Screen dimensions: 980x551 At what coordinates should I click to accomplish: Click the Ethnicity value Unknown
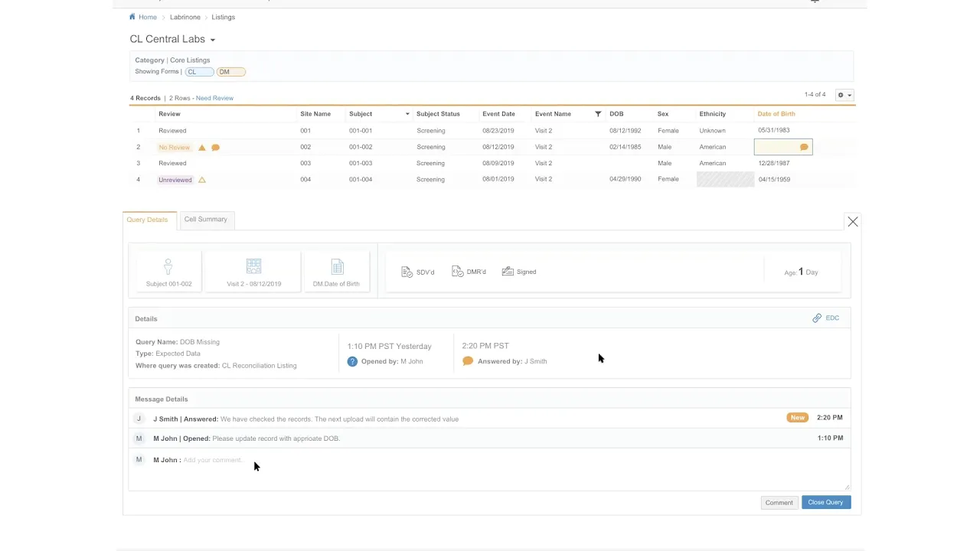[x=712, y=131]
